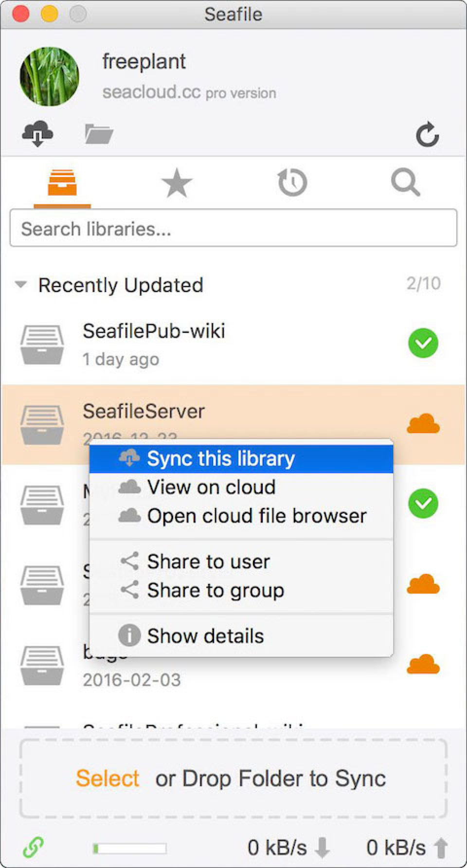This screenshot has width=467, height=868.
Task: Open the Share to group menu entry
Action: (x=216, y=591)
